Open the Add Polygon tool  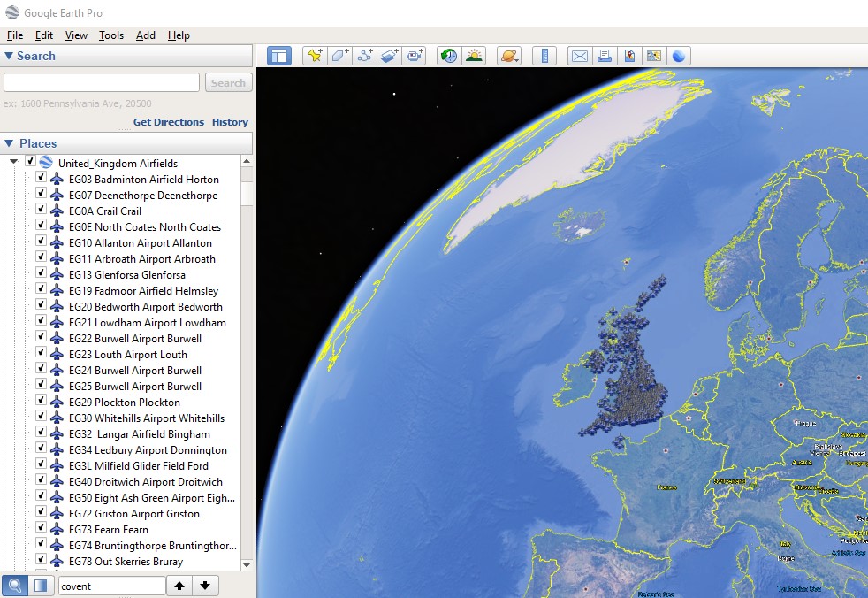pos(339,55)
